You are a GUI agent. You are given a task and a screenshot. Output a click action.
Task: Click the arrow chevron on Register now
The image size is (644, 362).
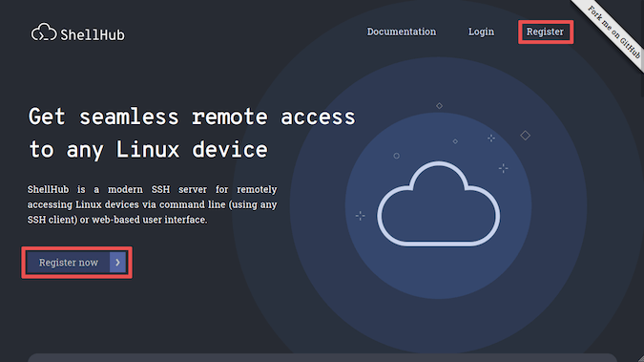click(117, 263)
